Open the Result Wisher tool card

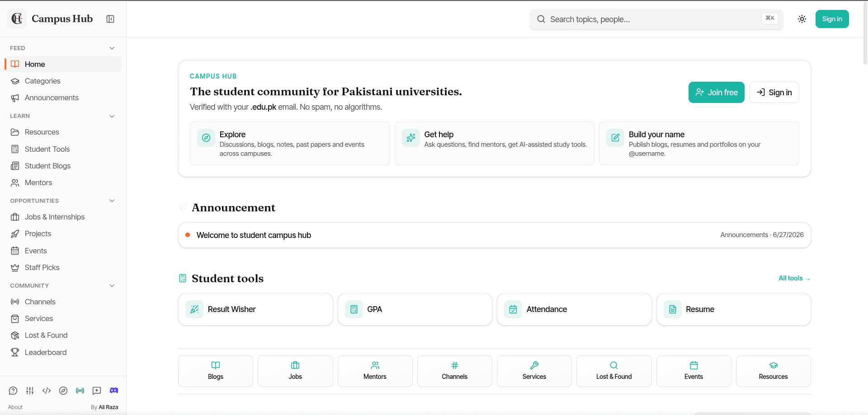click(x=255, y=309)
